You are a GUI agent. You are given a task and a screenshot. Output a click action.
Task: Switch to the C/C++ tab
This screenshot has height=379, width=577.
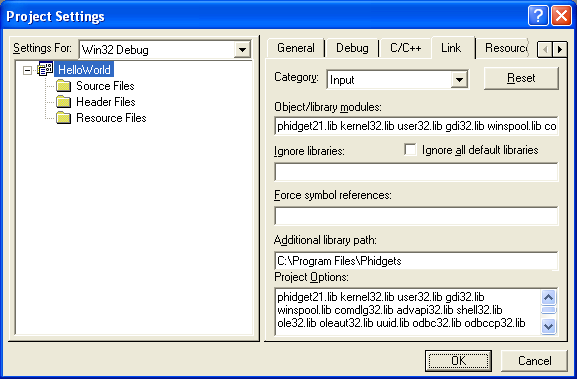(x=406, y=48)
